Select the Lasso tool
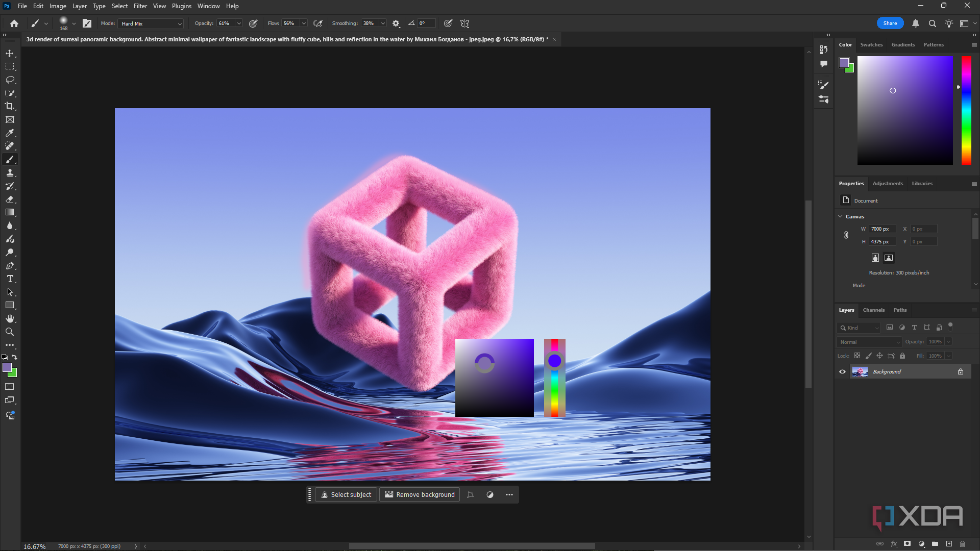Screen dimensions: 980x551 pos(10,80)
